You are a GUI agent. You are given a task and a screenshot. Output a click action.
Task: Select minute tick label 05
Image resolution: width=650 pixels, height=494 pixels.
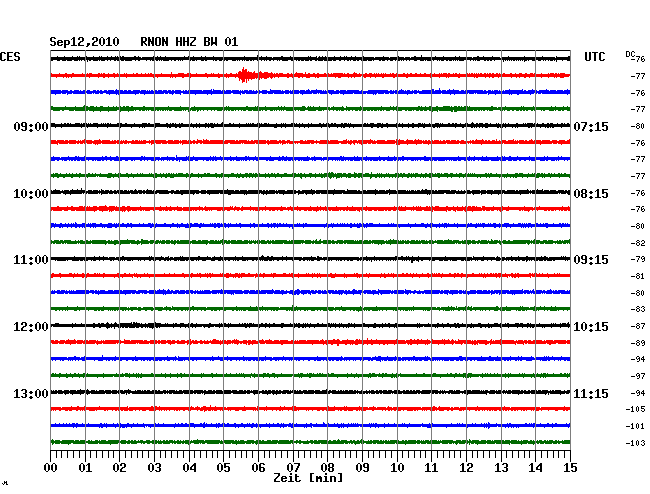(223, 468)
